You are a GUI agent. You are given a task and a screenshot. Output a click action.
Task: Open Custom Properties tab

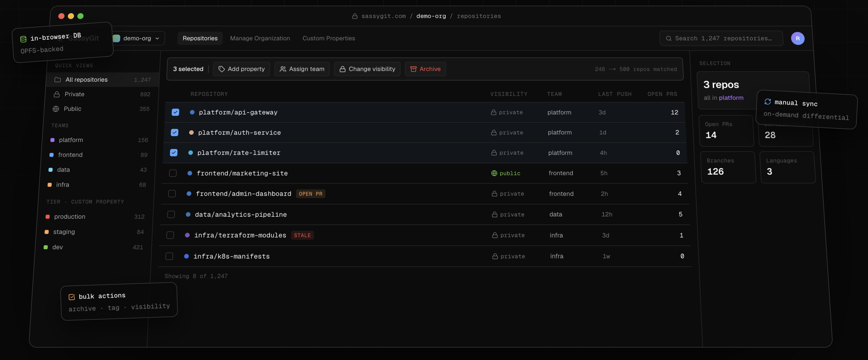[x=329, y=38]
